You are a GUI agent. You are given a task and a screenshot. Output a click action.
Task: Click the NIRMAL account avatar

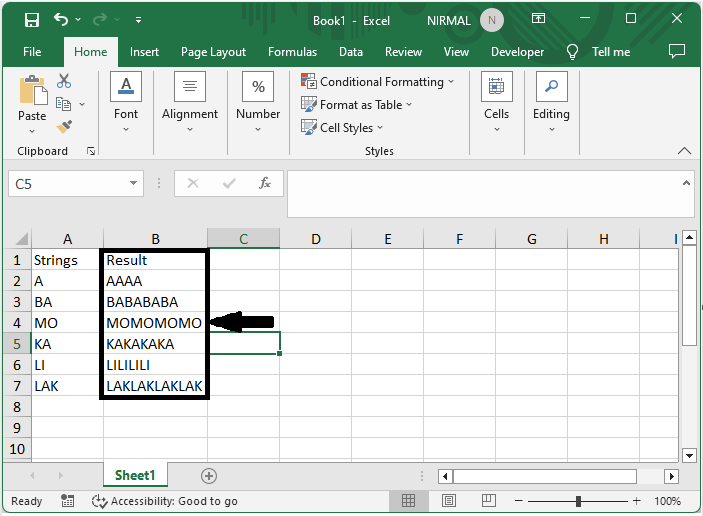click(492, 20)
